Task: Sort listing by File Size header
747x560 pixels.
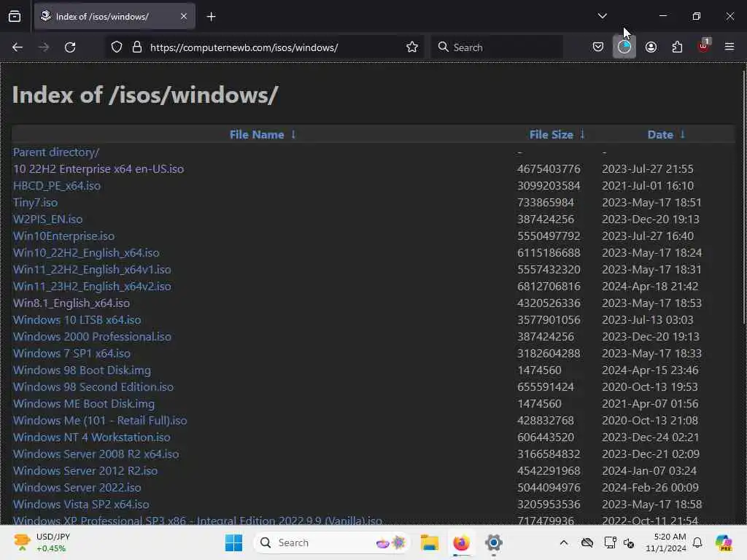Action: pos(551,135)
